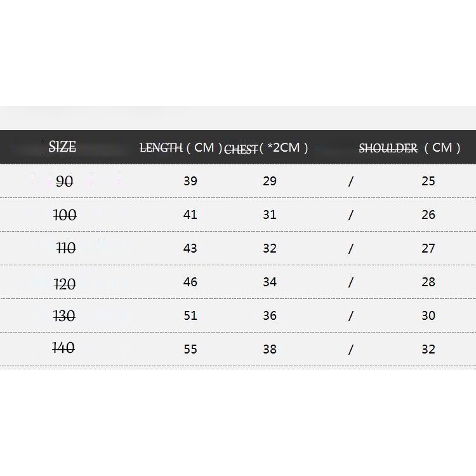Click shoulder value 27 for size 110

coord(428,249)
